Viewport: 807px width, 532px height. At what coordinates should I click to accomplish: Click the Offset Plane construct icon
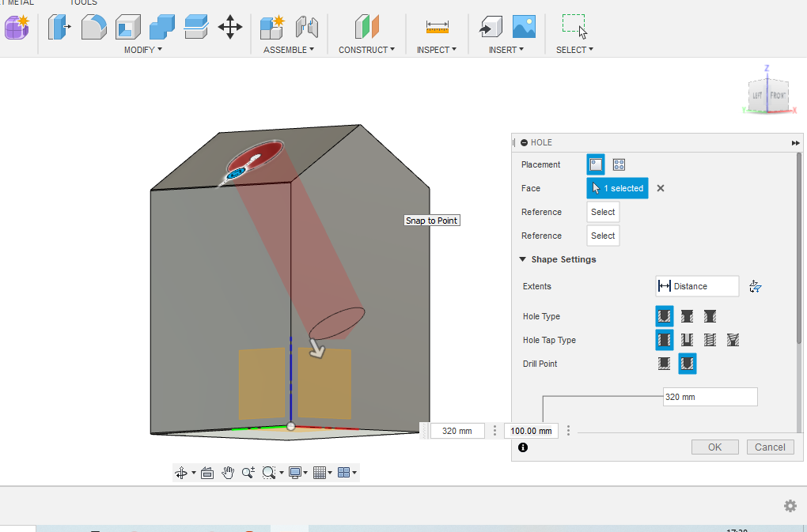367,27
